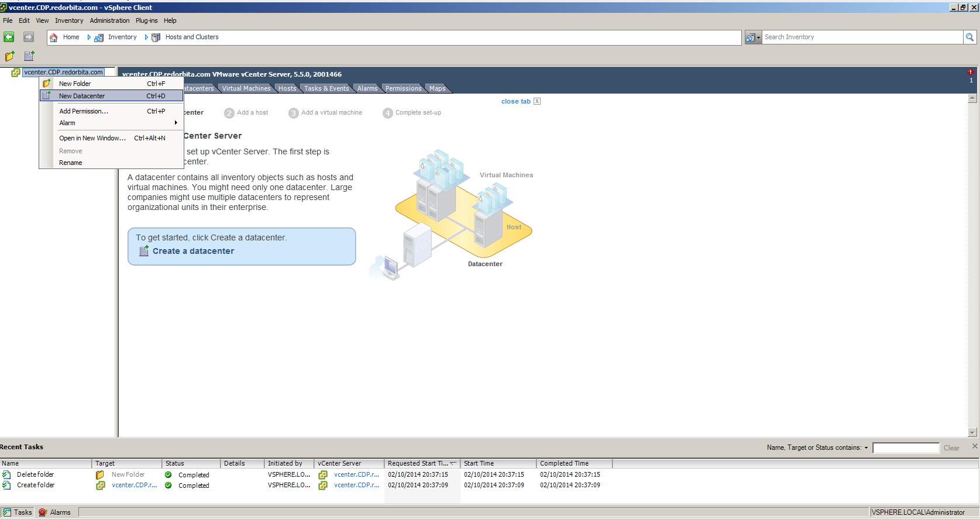Close the Recent Tasks panel
Image resolution: width=980 pixels, height=520 pixels.
click(975, 446)
